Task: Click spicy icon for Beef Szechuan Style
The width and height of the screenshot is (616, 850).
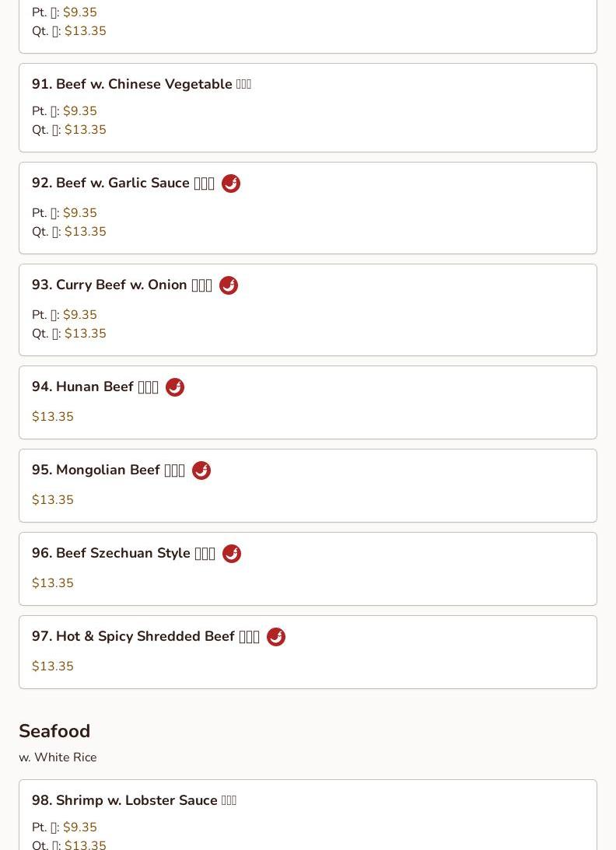Action: click(232, 554)
